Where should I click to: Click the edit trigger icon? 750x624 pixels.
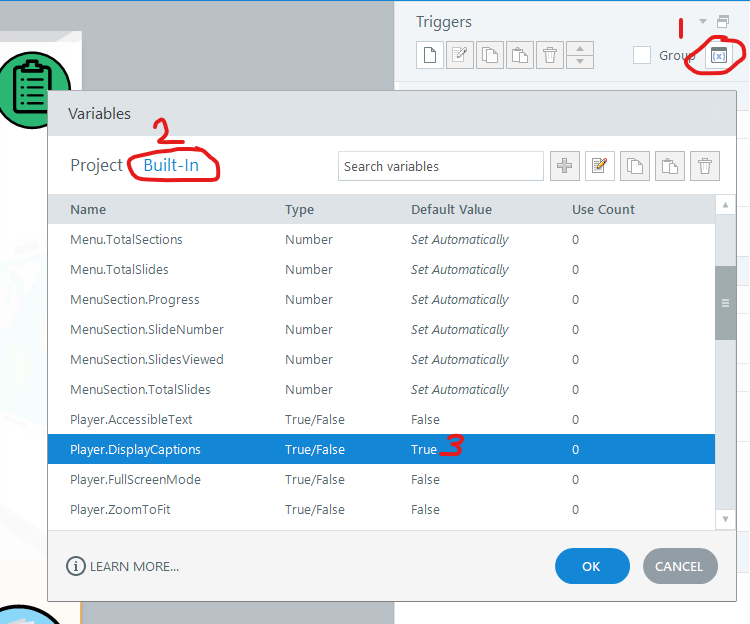pos(459,56)
